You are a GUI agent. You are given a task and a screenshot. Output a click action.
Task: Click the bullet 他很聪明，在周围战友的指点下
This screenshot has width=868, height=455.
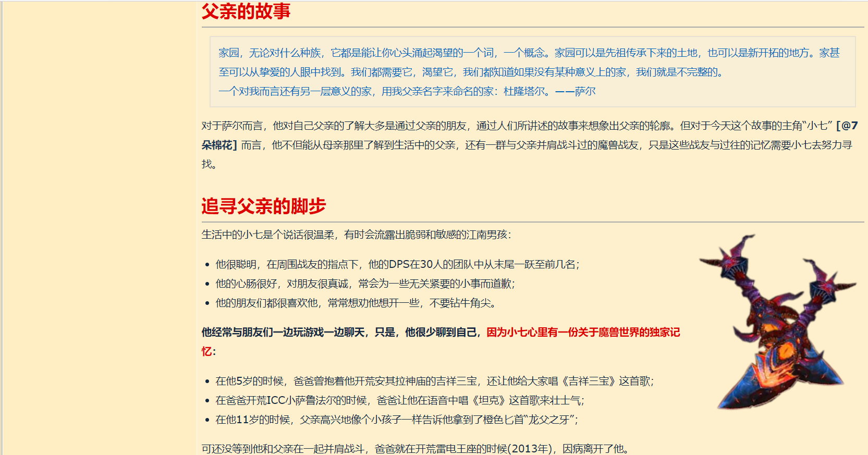[x=398, y=264]
